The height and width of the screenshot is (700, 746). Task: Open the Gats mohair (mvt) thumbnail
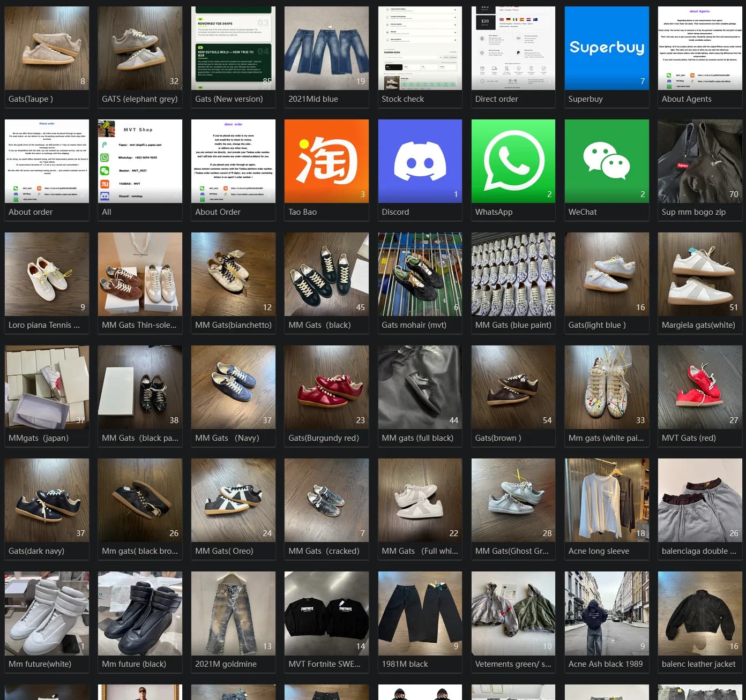pyautogui.click(x=420, y=274)
